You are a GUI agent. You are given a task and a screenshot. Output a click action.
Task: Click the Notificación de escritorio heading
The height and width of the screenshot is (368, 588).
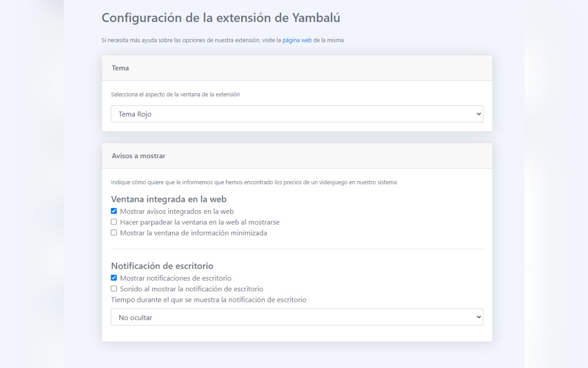tap(162, 266)
